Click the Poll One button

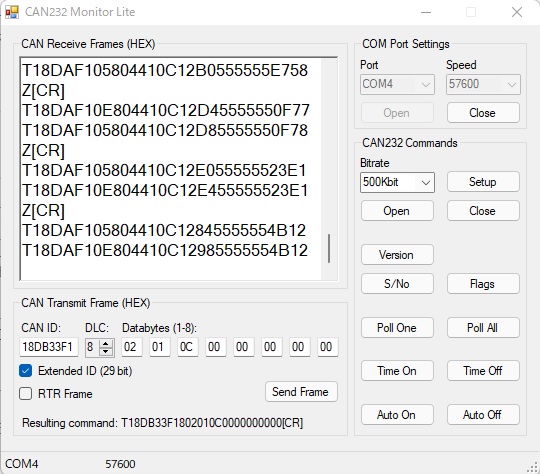coord(397,328)
